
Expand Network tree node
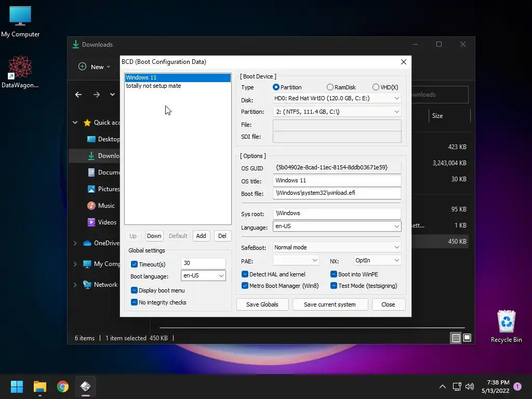75,285
